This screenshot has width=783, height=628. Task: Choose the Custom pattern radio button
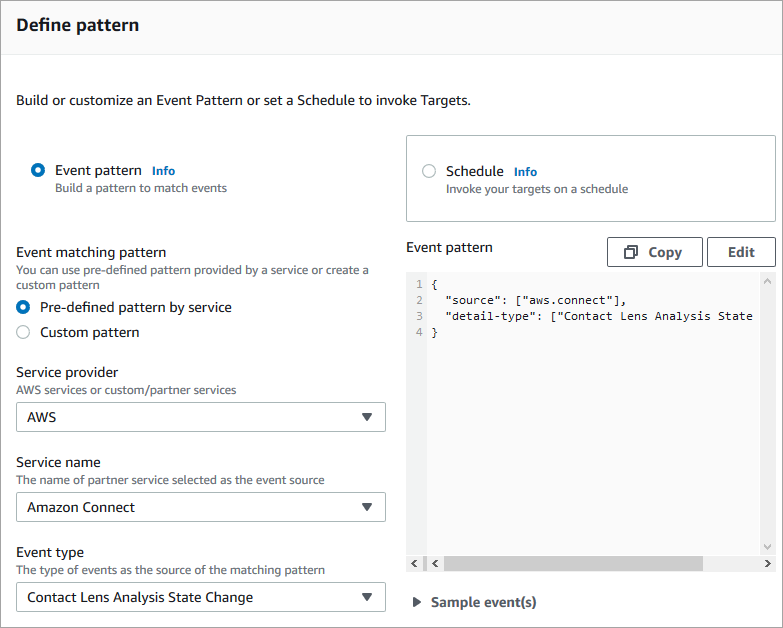[x=23, y=332]
